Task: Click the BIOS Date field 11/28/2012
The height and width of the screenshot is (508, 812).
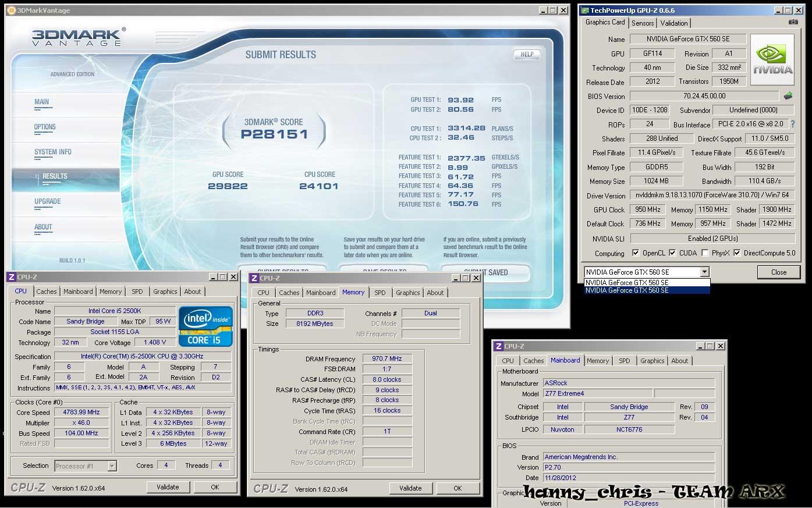Action: [x=629, y=478]
